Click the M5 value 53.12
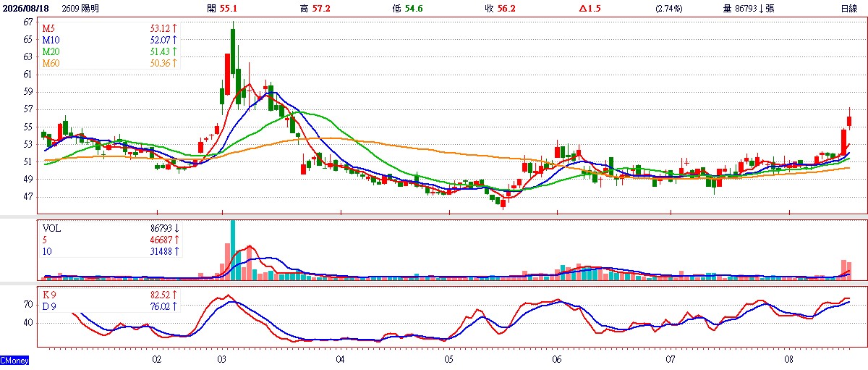868x370 pixels. tap(160, 28)
